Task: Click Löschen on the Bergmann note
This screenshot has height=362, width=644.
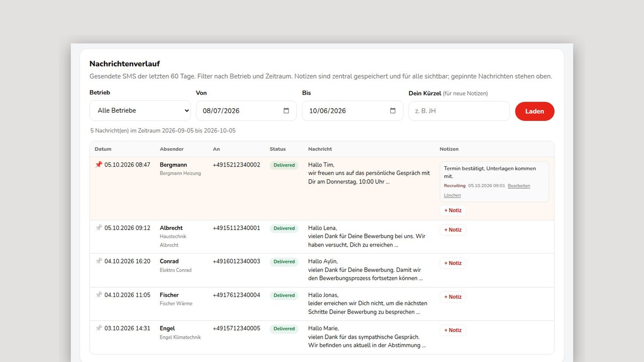Action: point(452,195)
